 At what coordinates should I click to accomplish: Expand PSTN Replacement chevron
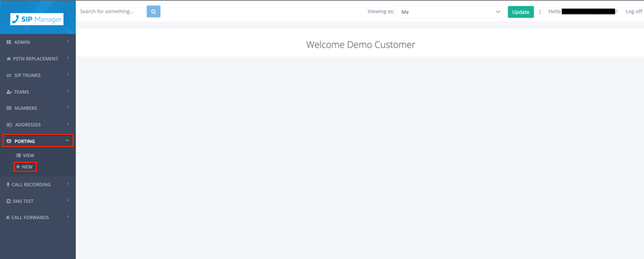pos(68,58)
